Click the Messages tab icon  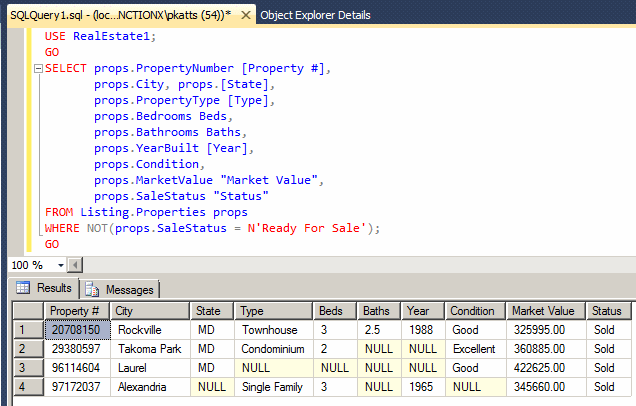tap(92, 289)
